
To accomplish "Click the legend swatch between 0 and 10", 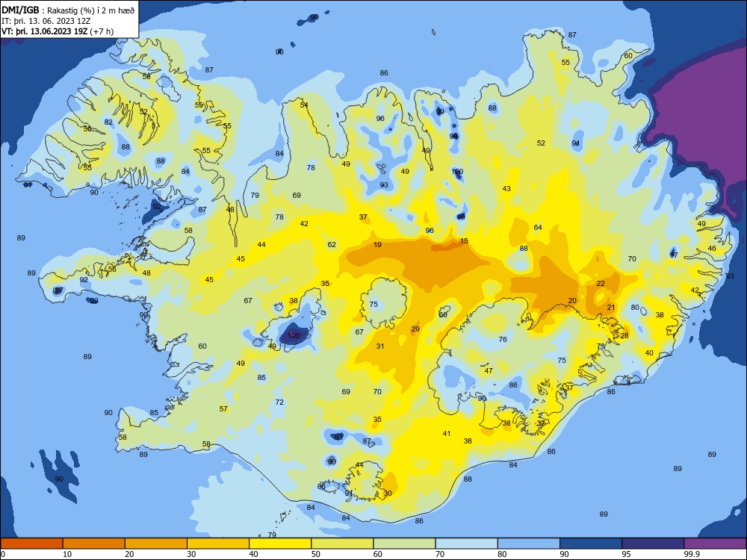I will [x=31, y=544].
